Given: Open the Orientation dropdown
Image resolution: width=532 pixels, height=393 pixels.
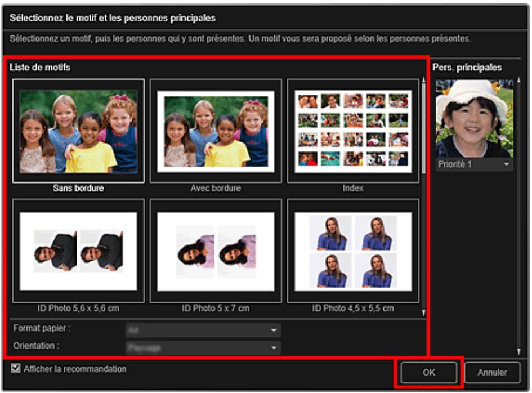Looking at the screenshot, I should (203, 348).
